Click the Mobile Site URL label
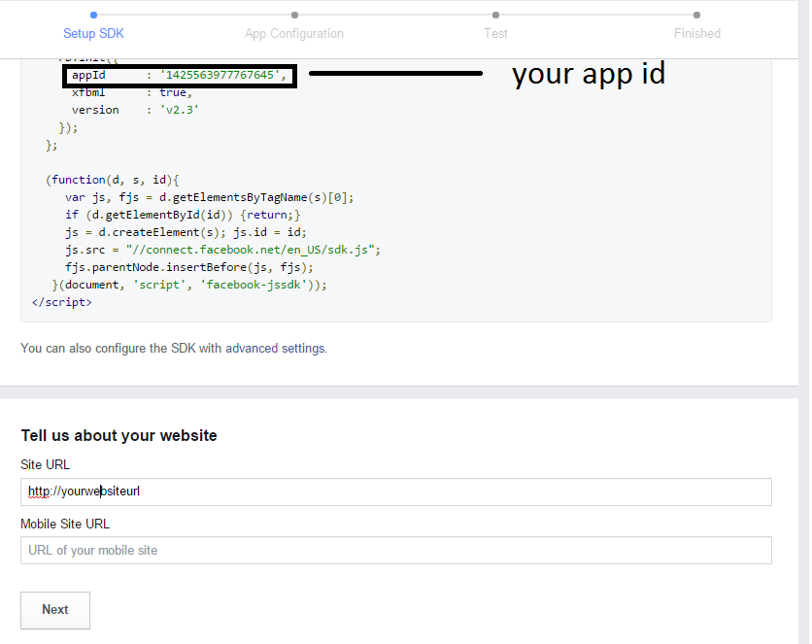Image resolution: width=812 pixels, height=644 pixels. (x=65, y=524)
